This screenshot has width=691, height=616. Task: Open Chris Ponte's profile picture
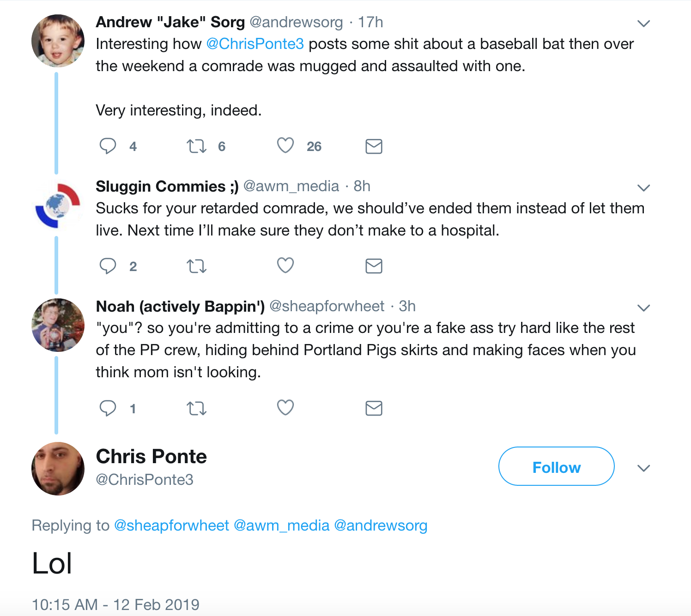tap(58, 468)
